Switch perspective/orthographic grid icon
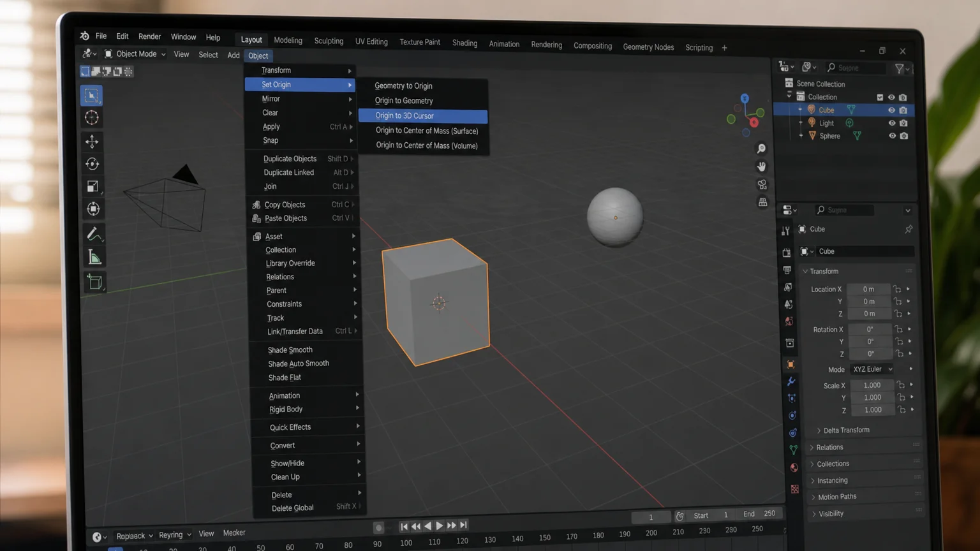 pyautogui.click(x=763, y=202)
